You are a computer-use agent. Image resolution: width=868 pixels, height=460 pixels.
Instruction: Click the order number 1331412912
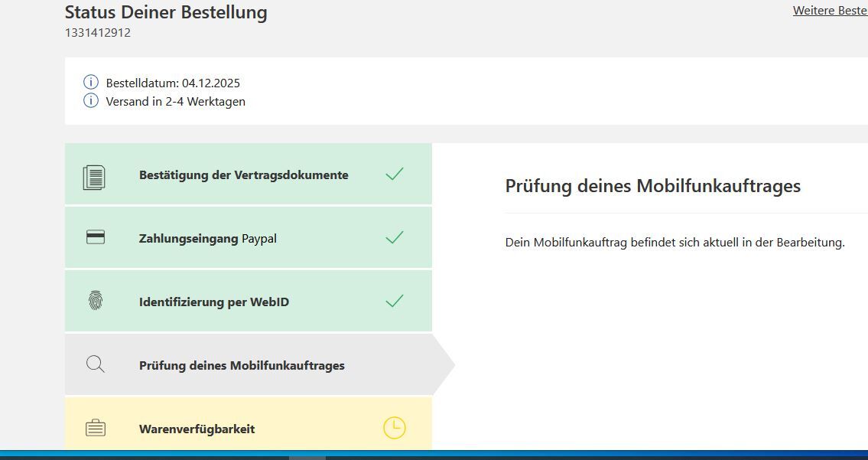click(x=98, y=33)
